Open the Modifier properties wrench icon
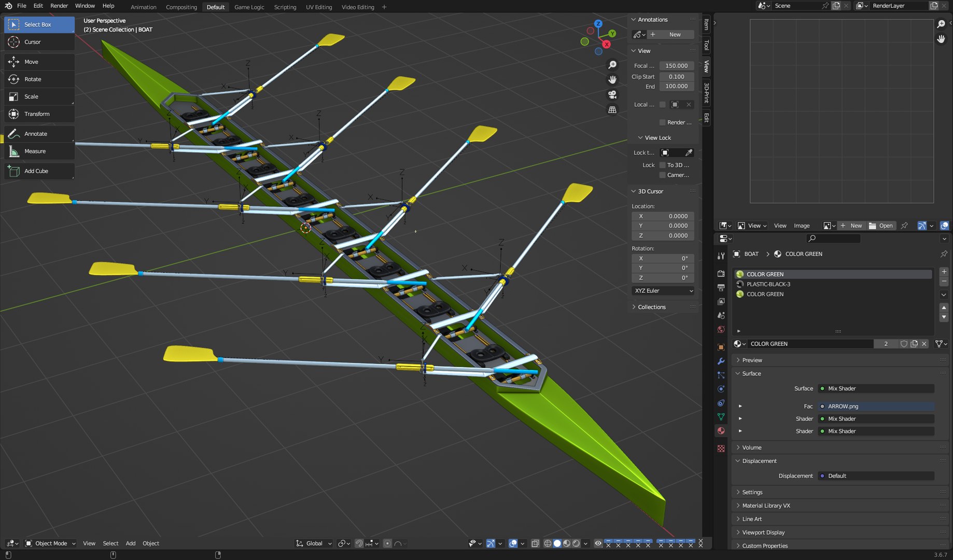This screenshot has width=953, height=560. tap(721, 361)
